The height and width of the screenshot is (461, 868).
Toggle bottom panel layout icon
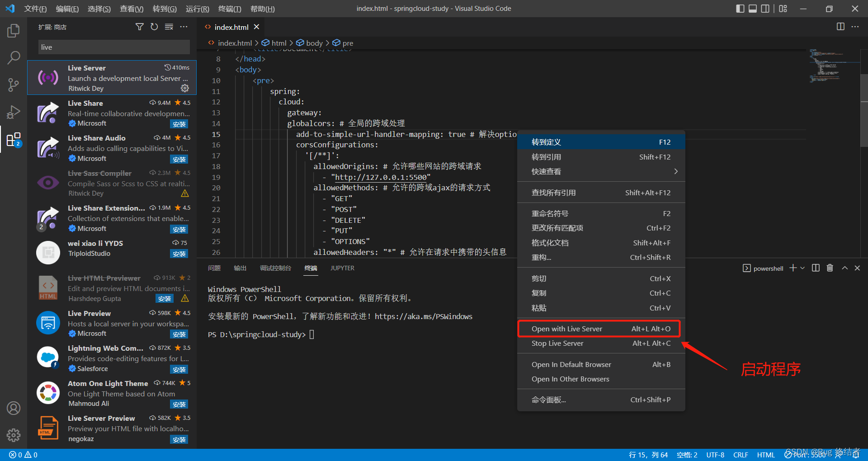click(x=753, y=9)
